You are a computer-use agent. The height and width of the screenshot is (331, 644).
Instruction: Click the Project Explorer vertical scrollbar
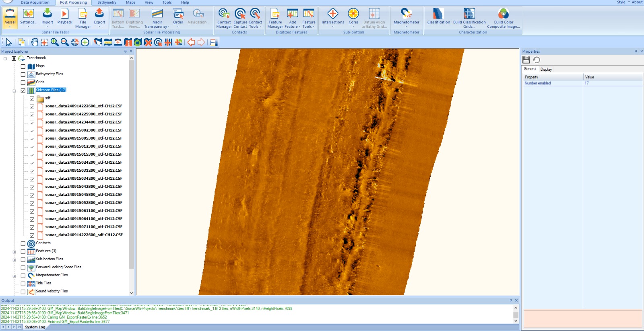(131, 161)
